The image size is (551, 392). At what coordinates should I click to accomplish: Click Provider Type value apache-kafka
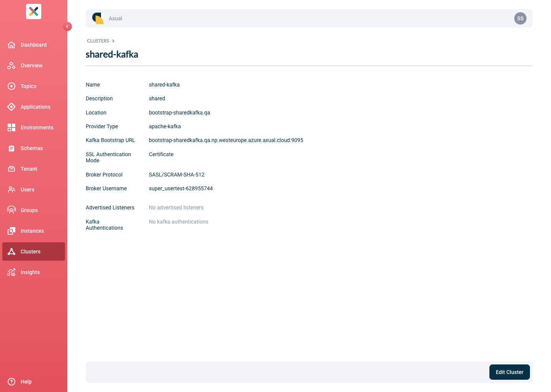(165, 126)
